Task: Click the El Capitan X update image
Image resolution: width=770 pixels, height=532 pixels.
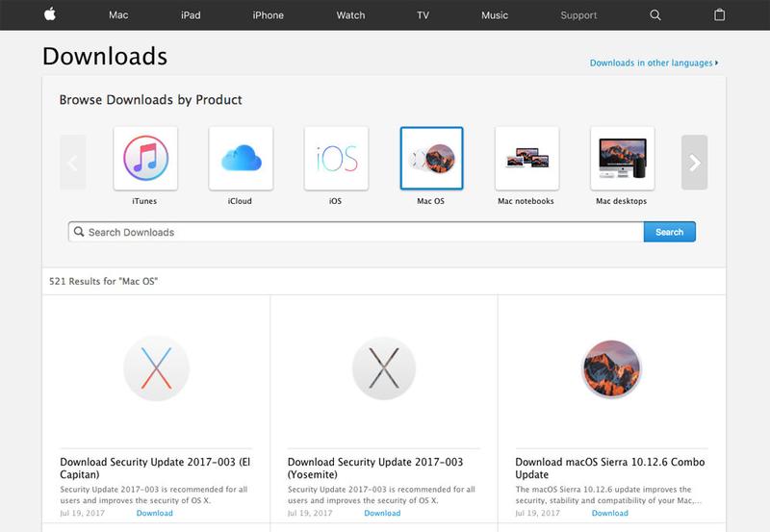Action: tap(156, 368)
